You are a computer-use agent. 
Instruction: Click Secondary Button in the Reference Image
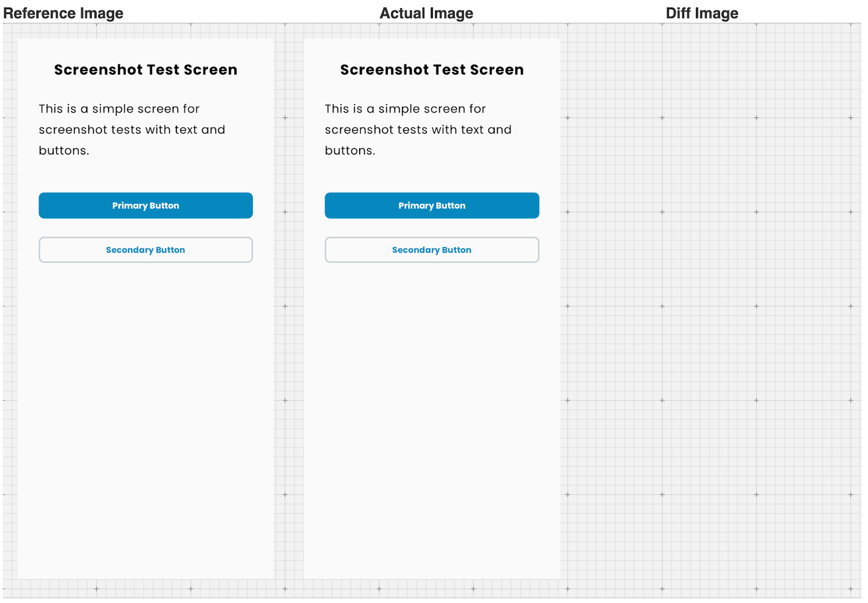145,250
